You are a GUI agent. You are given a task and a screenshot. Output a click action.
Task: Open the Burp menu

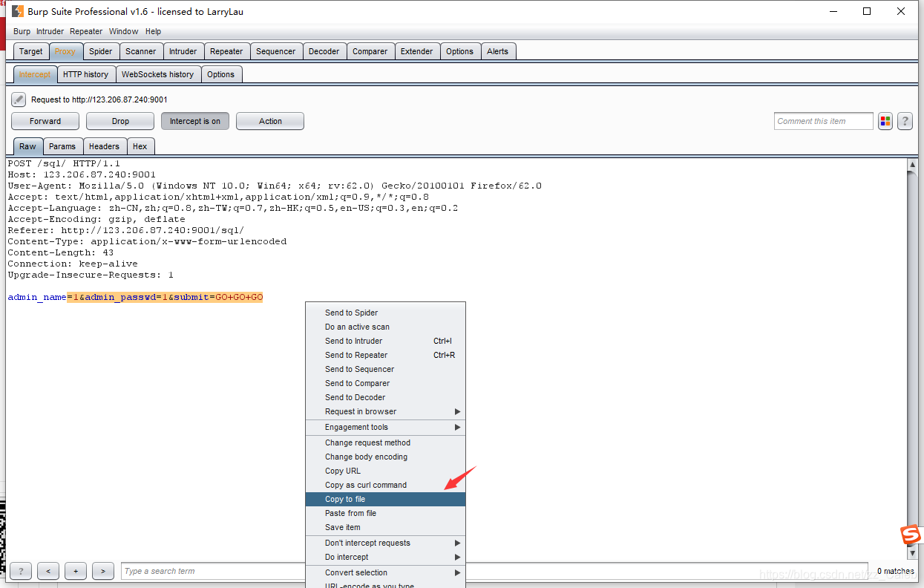click(22, 31)
